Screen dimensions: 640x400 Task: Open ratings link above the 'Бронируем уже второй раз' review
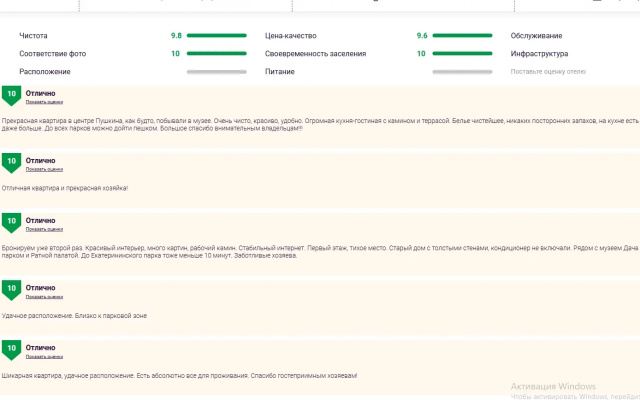point(44,229)
